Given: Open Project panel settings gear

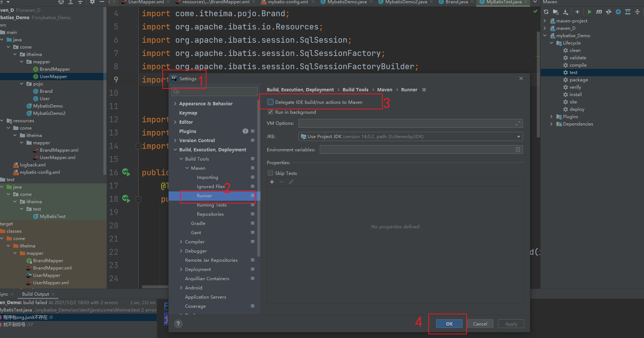Looking at the screenshot, I should 92,2.
